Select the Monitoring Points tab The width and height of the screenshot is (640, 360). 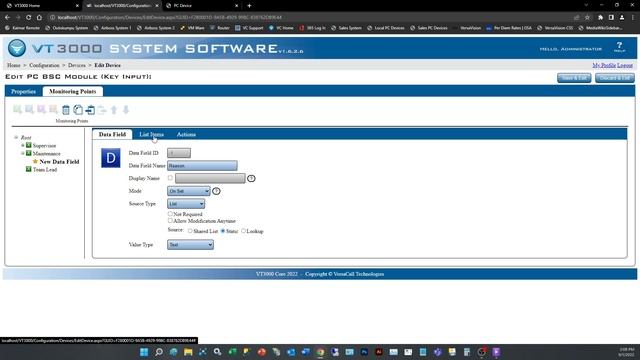(x=73, y=91)
